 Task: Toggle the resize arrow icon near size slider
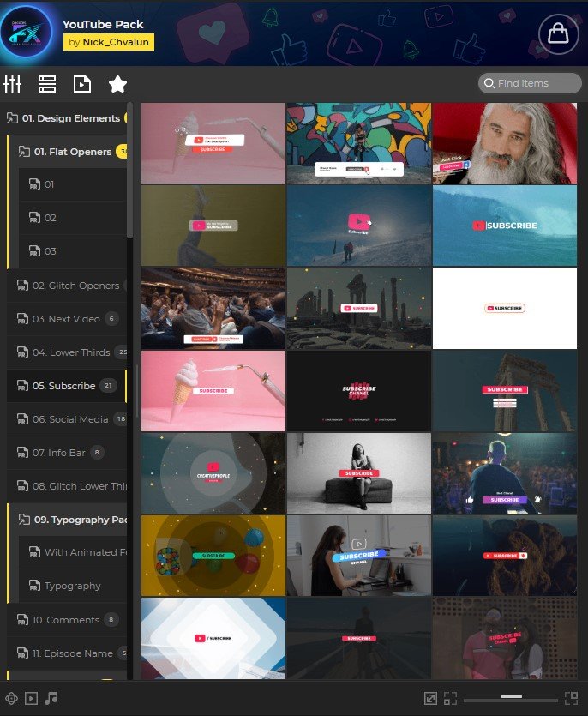tap(431, 699)
